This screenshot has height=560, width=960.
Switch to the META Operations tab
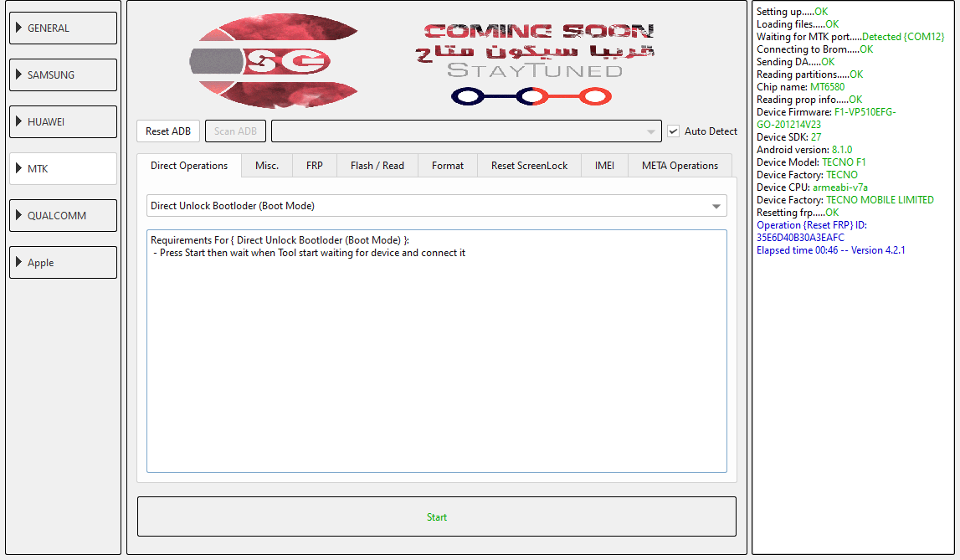click(680, 166)
